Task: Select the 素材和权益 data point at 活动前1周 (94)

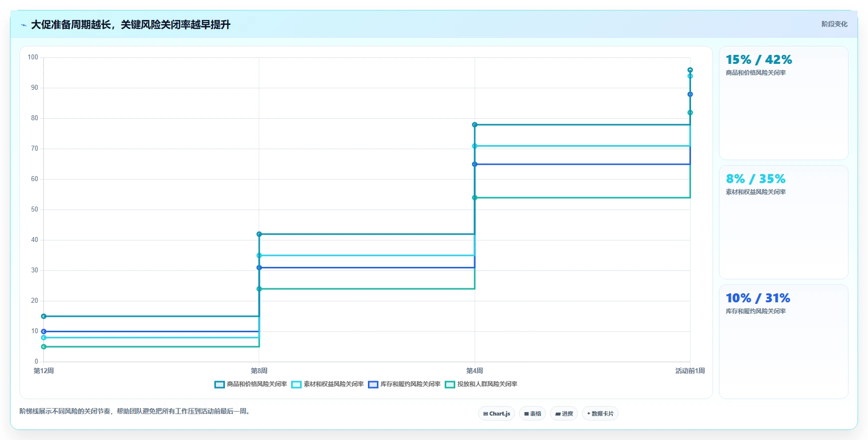Action: coord(690,76)
